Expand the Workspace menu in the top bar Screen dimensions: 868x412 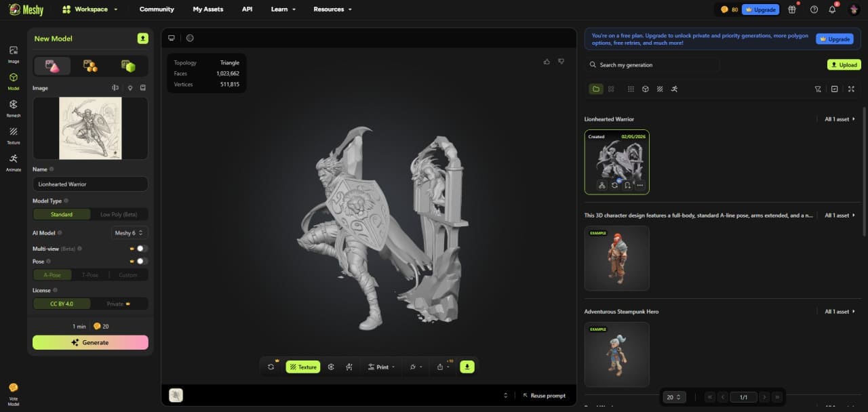(x=90, y=9)
